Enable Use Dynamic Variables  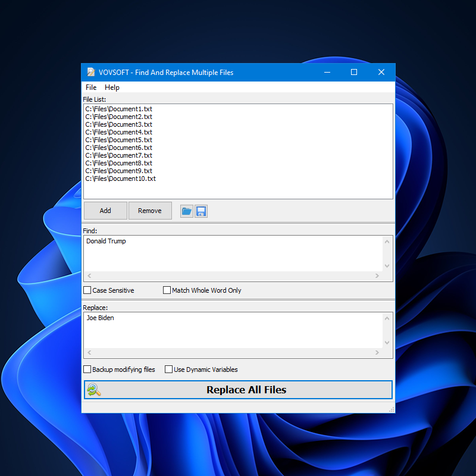168,369
